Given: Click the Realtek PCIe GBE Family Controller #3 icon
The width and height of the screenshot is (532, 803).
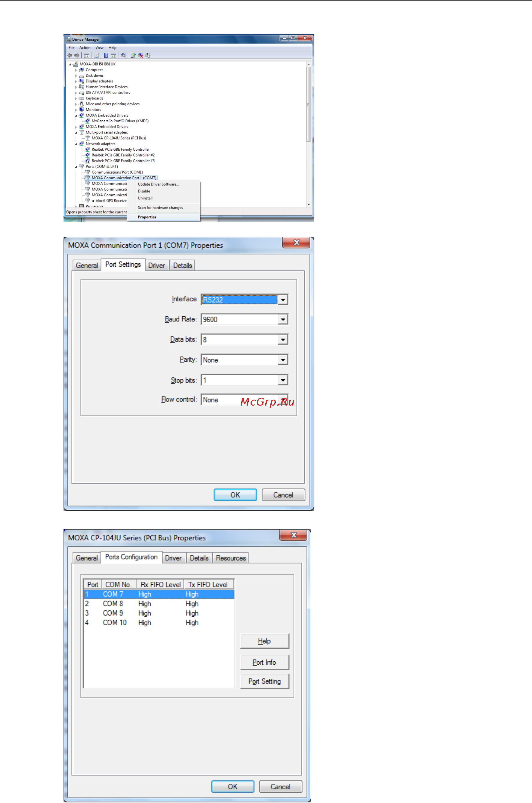Looking at the screenshot, I should [88, 161].
